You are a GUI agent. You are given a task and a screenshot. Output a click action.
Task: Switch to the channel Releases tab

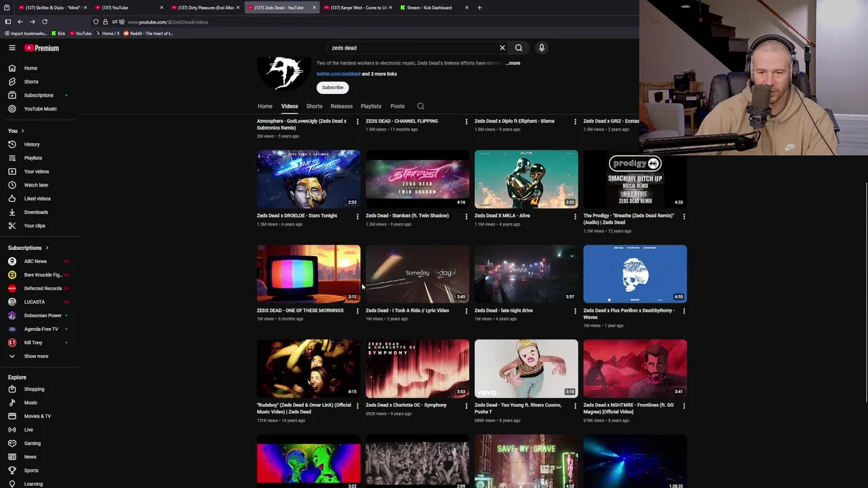[x=341, y=106]
